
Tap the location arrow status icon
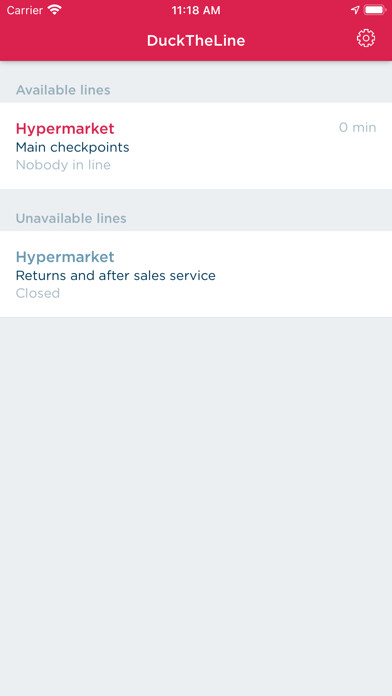point(355,10)
